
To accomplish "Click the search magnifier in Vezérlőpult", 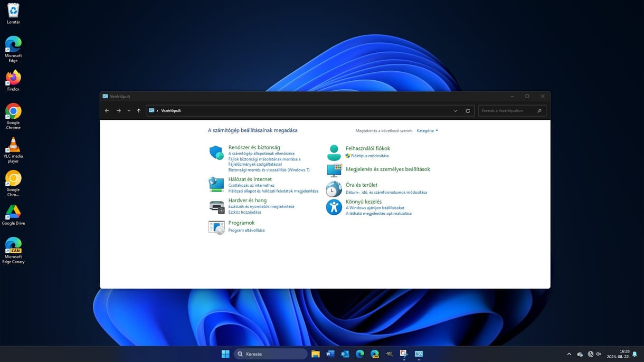I will click(x=539, y=111).
